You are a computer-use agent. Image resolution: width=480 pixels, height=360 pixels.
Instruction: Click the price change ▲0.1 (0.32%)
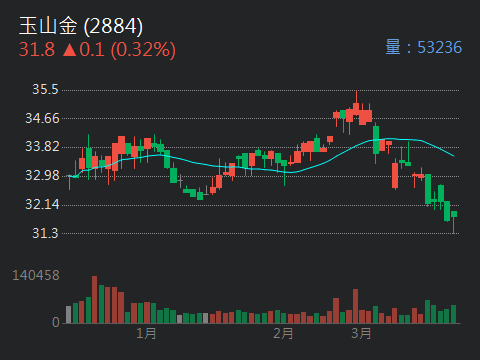119,50
